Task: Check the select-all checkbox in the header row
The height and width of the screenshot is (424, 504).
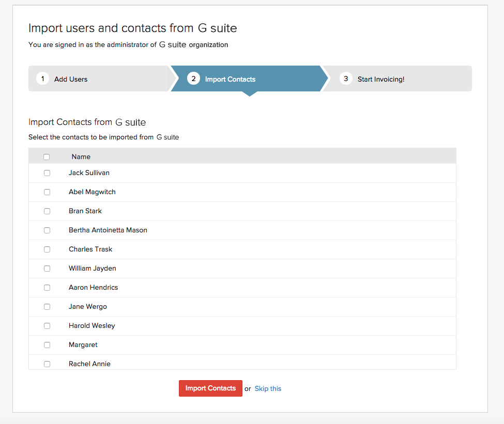Action: point(47,156)
